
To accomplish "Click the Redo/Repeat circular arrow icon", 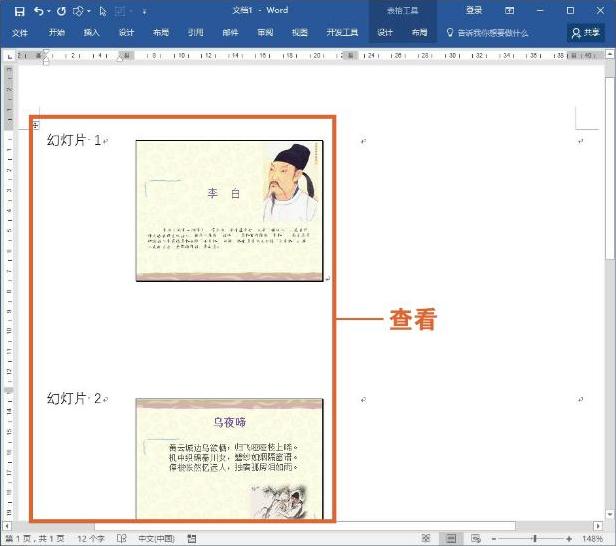I will click(x=61, y=11).
